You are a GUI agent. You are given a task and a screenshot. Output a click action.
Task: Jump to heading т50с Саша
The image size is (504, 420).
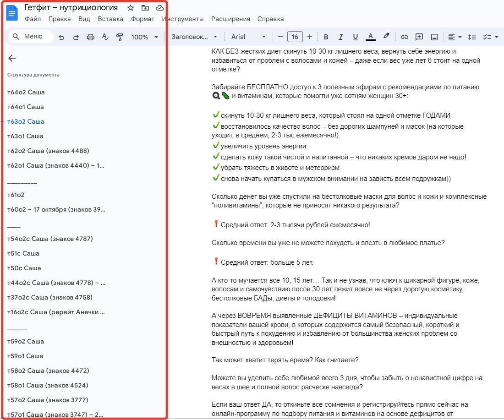(24, 268)
